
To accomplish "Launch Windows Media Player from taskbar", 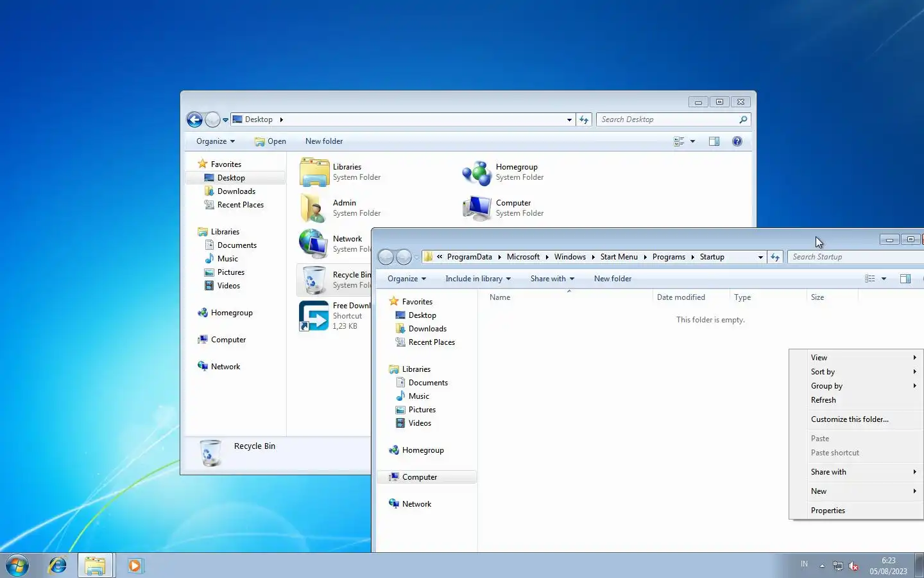I will tap(135, 565).
